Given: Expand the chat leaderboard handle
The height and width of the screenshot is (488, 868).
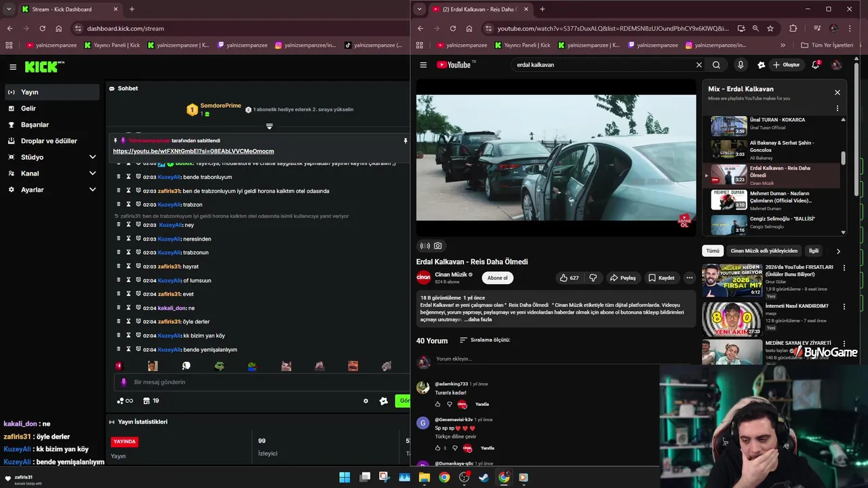Looking at the screenshot, I should click(269, 127).
